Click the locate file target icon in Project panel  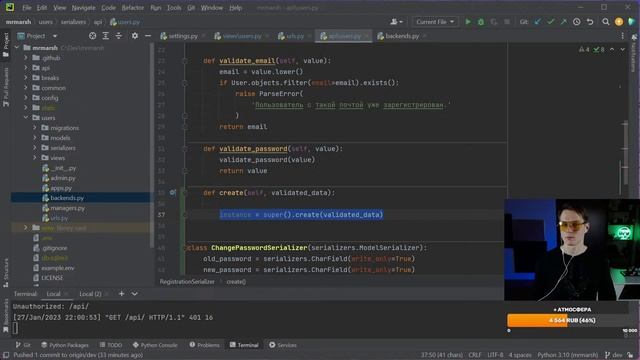coord(93,36)
